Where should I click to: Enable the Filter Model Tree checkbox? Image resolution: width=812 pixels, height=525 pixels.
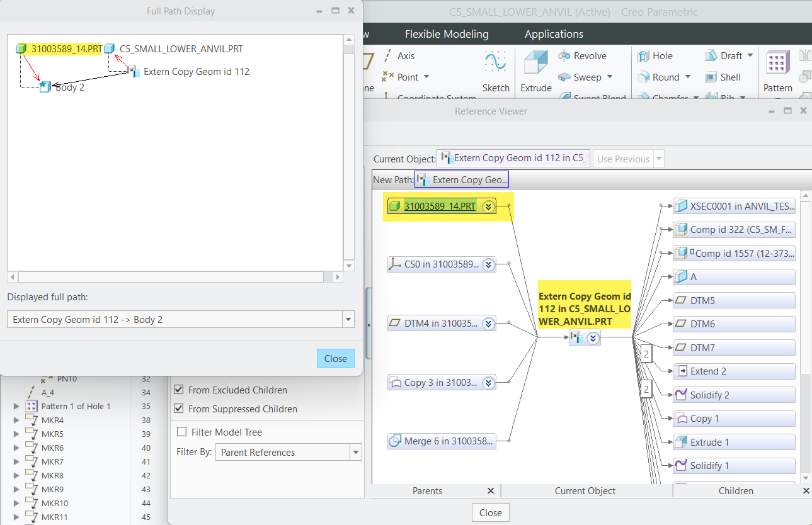pos(182,431)
